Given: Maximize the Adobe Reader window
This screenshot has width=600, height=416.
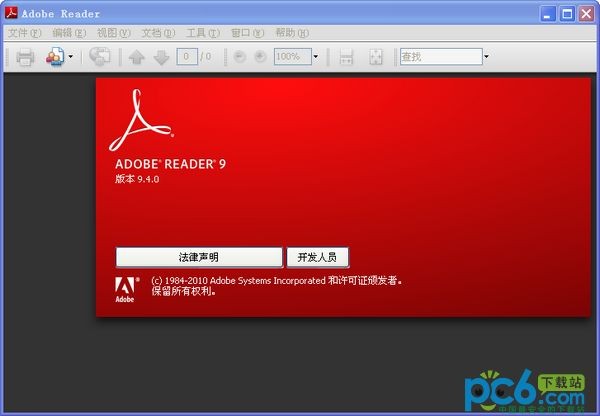Looking at the screenshot, I should (x=567, y=14).
